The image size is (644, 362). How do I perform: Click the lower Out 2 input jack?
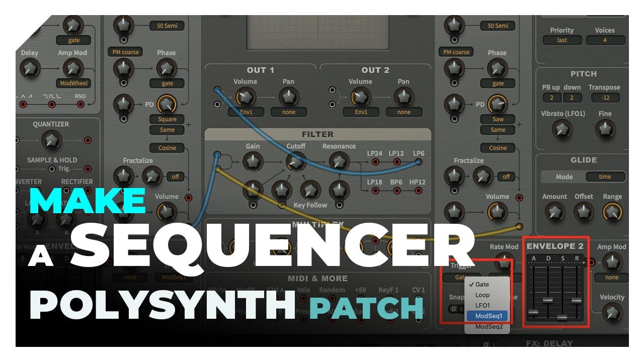click(x=332, y=105)
